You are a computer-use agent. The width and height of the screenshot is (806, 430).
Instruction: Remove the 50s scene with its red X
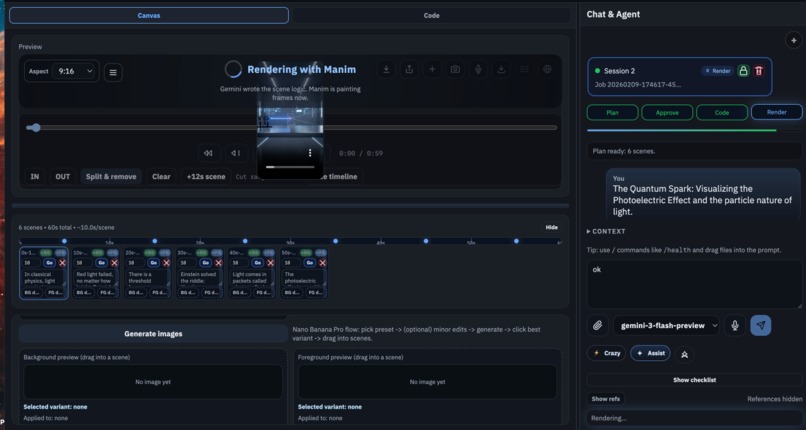pos(322,263)
